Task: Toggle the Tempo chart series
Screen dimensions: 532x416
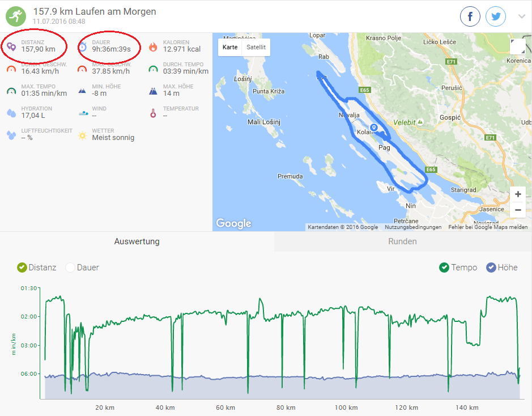Action: pyautogui.click(x=445, y=267)
